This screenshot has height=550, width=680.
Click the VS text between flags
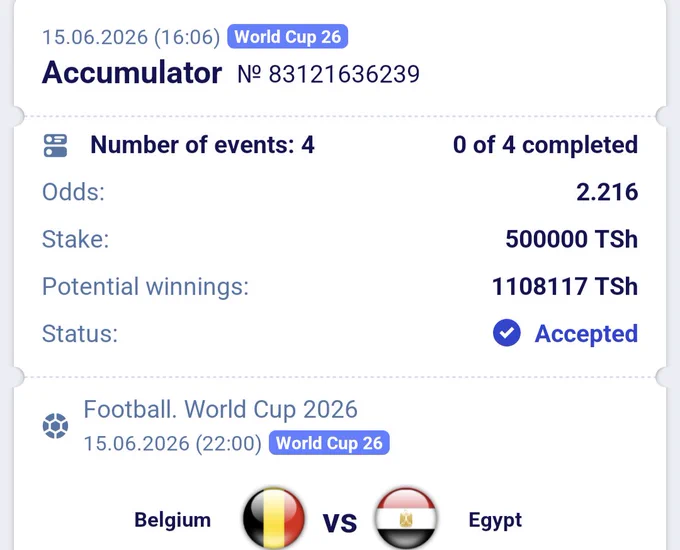pos(340,523)
